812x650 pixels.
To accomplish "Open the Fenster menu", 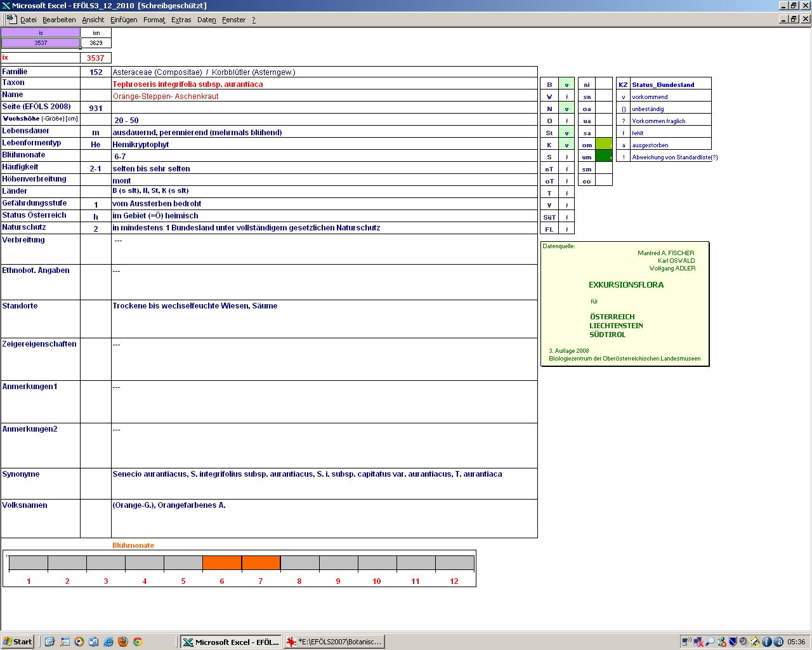I will pos(233,20).
